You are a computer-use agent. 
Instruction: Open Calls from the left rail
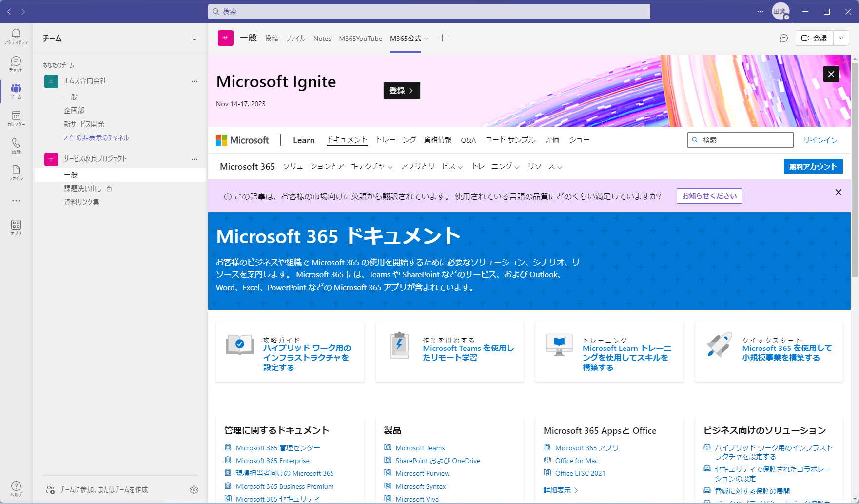16,146
